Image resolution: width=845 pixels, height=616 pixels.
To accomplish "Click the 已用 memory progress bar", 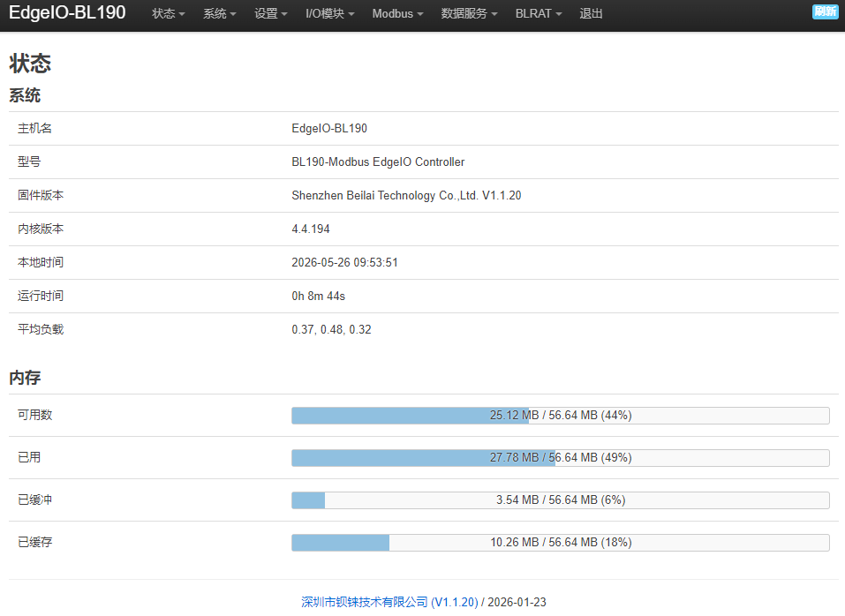I will [x=561, y=458].
